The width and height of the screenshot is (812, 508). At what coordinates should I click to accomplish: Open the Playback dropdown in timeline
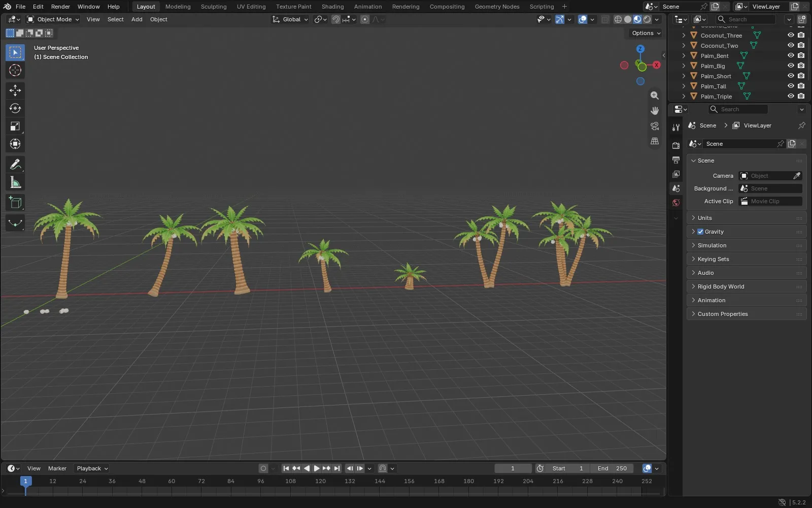point(92,468)
